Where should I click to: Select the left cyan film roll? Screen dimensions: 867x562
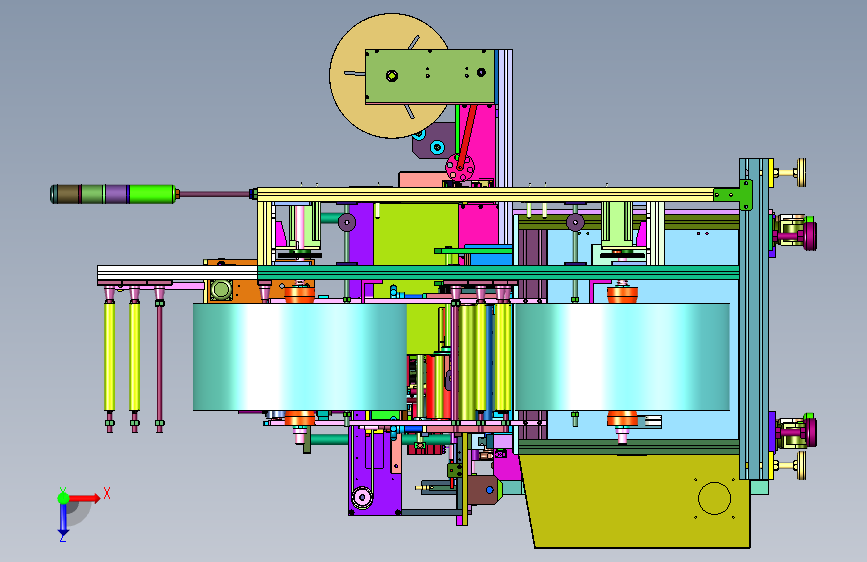click(300, 357)
